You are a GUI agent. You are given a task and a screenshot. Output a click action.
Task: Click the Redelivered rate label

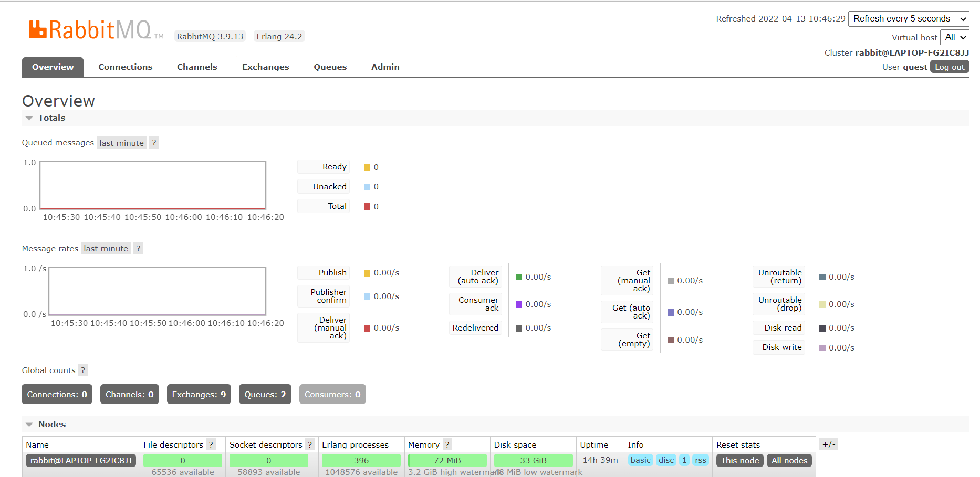click(x=475, y=328)
